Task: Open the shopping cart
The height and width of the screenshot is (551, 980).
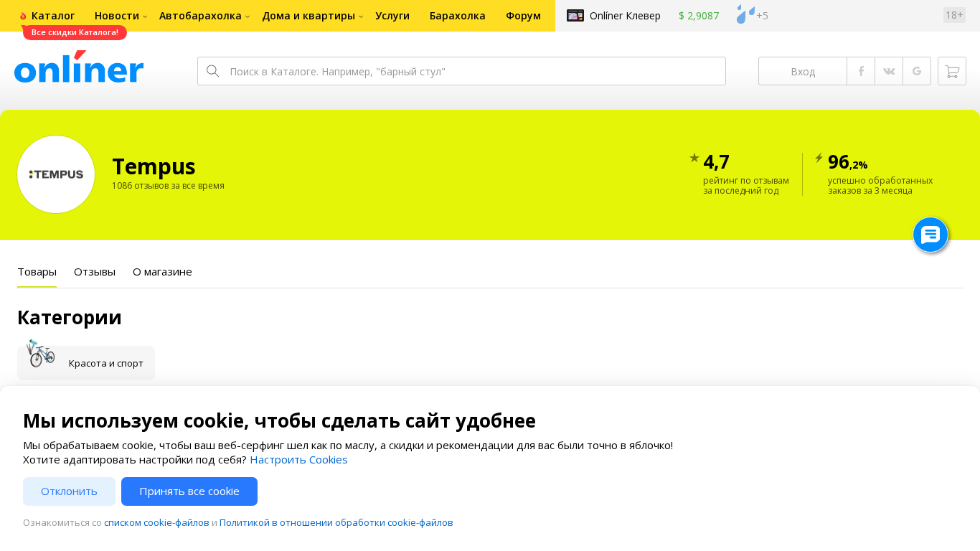Action: point(952,71)
